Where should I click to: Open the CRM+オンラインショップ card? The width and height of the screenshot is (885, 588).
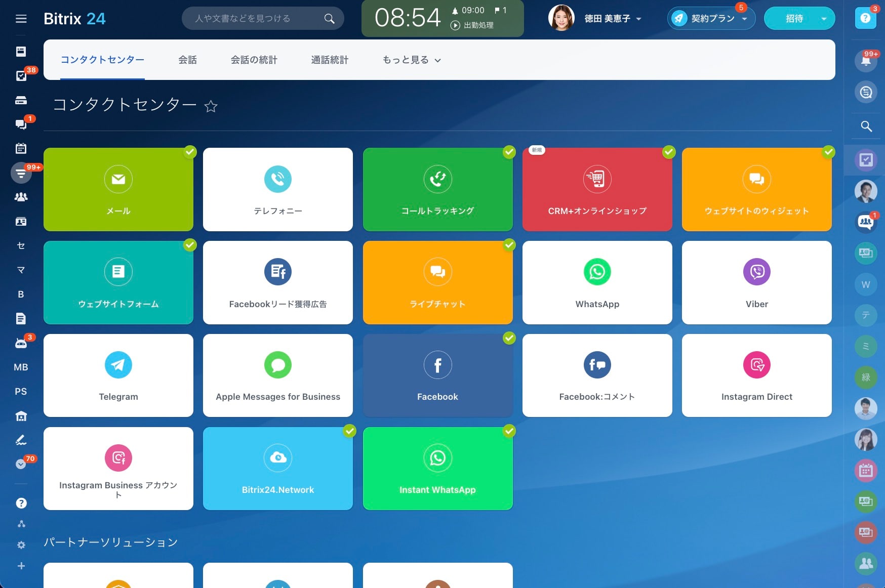point(597,189)
